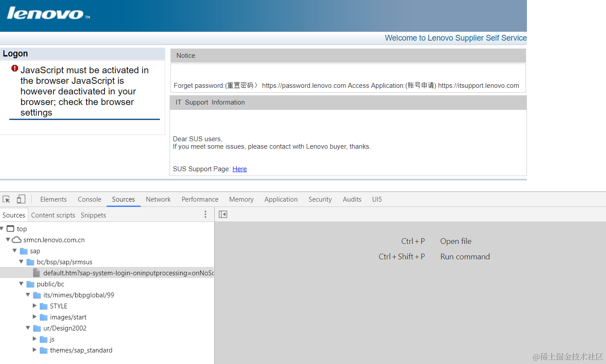Go to the Network tab
The height and width of the screenshot is (364, 606).
coord(158,199)
